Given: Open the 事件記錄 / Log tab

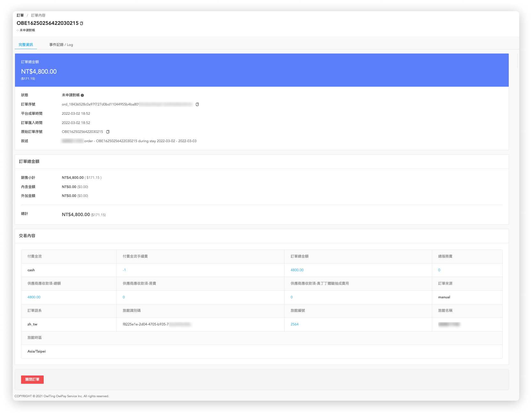Looking at the screenshot, I should (61, 45).
